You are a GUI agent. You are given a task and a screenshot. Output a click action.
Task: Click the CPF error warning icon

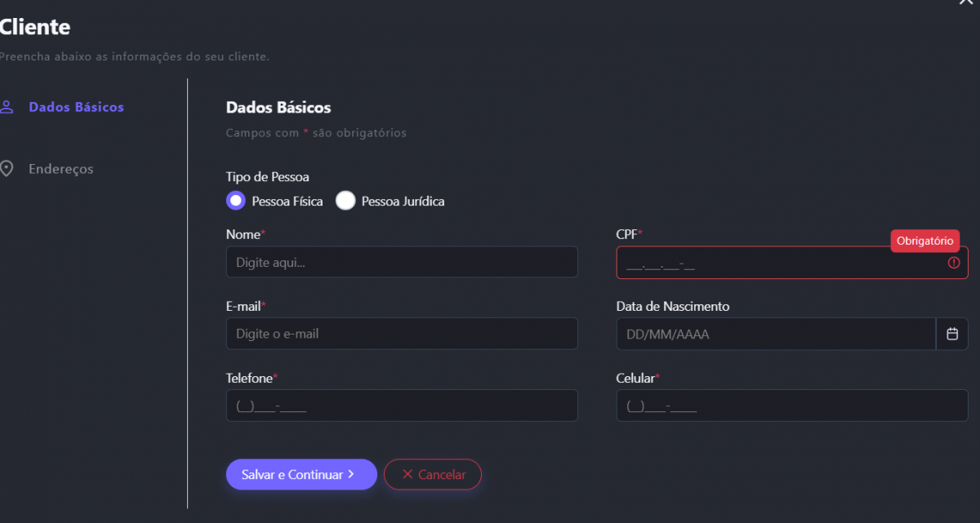click(x=954, y=263)
